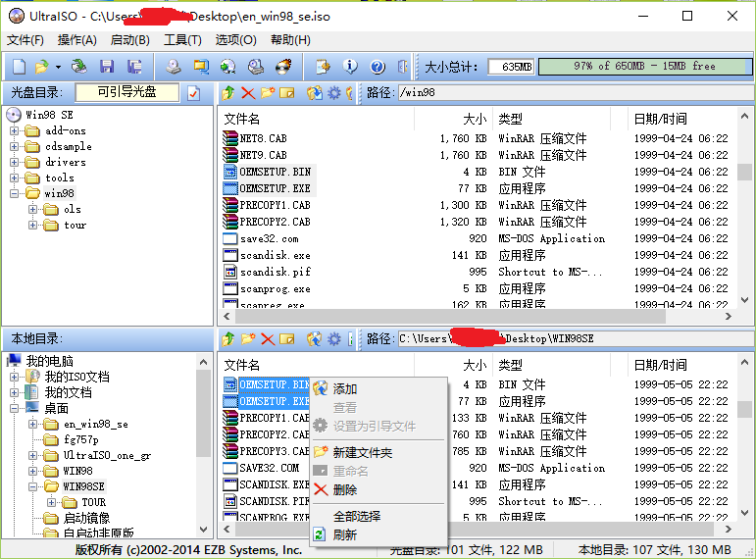
Task: Choose 刷新 in the context menu
Action: 378,534
